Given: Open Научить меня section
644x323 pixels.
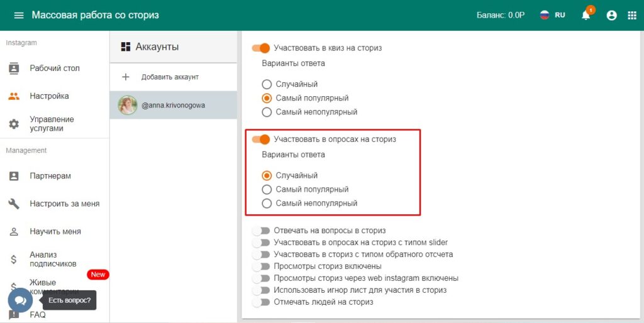Looking at the screenshot, I should coord(55,231).
